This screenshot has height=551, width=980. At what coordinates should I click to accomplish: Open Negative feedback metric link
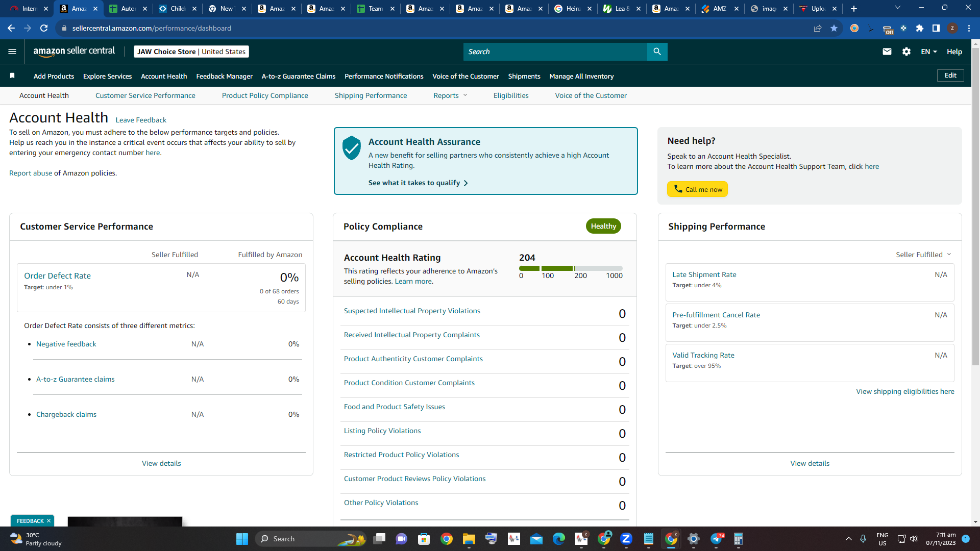coord(66,344)
